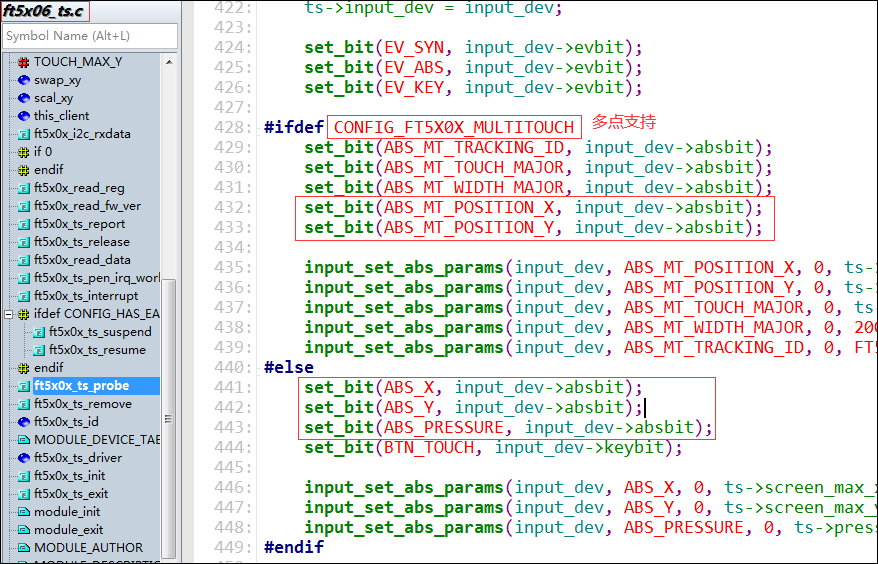This screenshot has width=878, height=564.
Task: Select ft5x0x_read_fw_ver in symbol list
Action: 87,206
